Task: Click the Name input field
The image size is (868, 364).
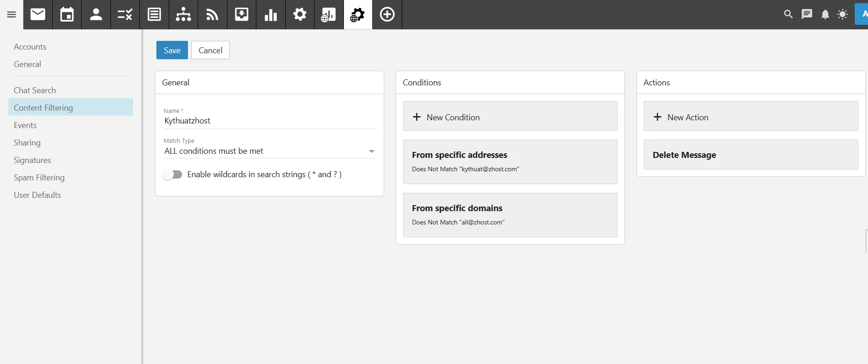Action: coord(269,121)
